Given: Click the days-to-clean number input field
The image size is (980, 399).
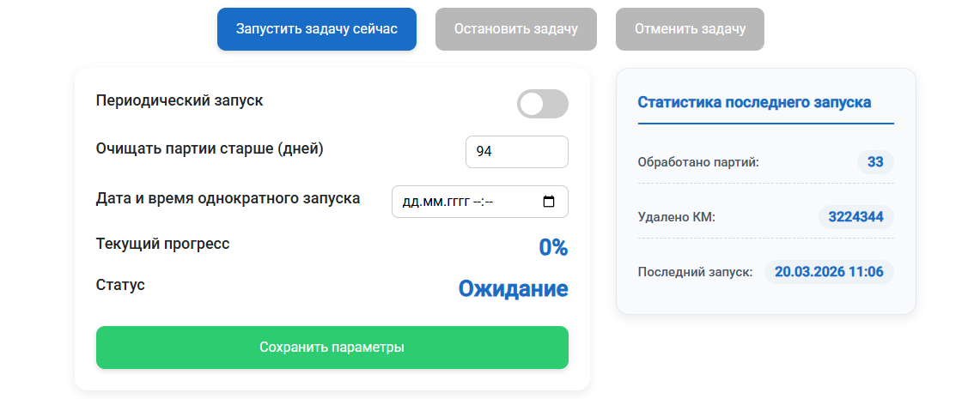Looking at the screenshot, I should point(516,152).
